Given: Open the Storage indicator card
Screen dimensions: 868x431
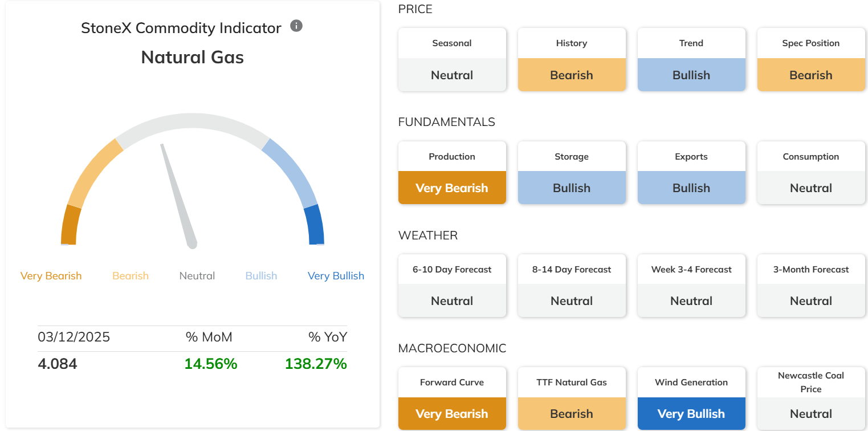Looking at the screenshot, I should pos(572,173).
